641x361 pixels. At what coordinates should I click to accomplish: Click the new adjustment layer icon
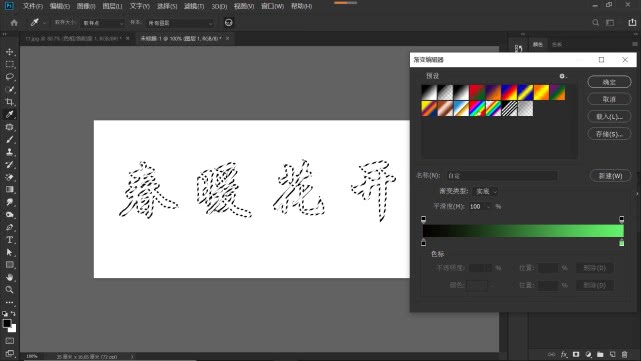(x=588, y=354)
